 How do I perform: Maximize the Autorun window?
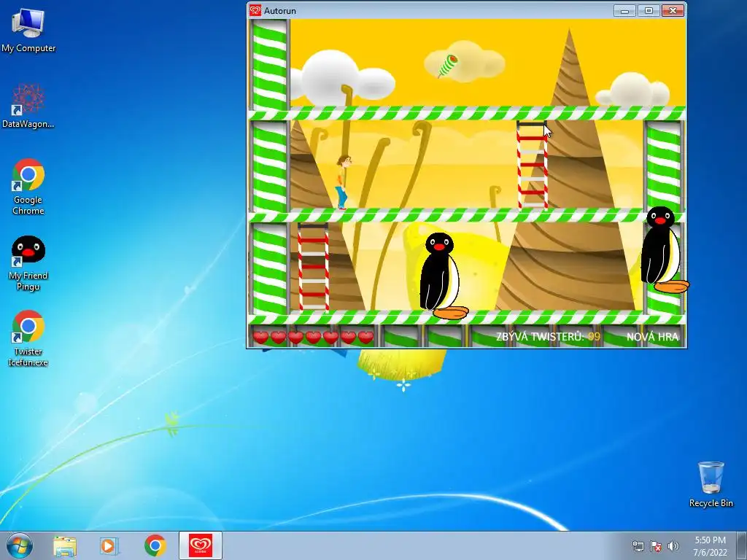click(649, 10)
